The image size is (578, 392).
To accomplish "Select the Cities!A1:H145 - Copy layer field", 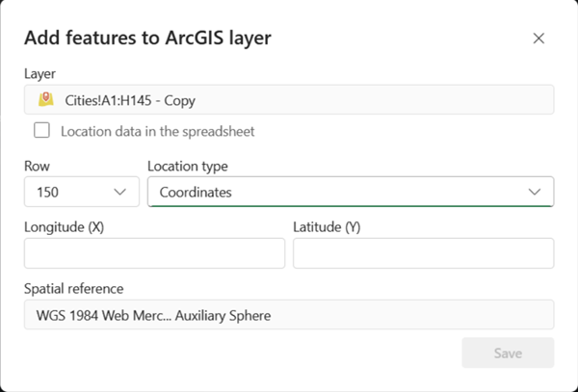I will coord(289,100).
